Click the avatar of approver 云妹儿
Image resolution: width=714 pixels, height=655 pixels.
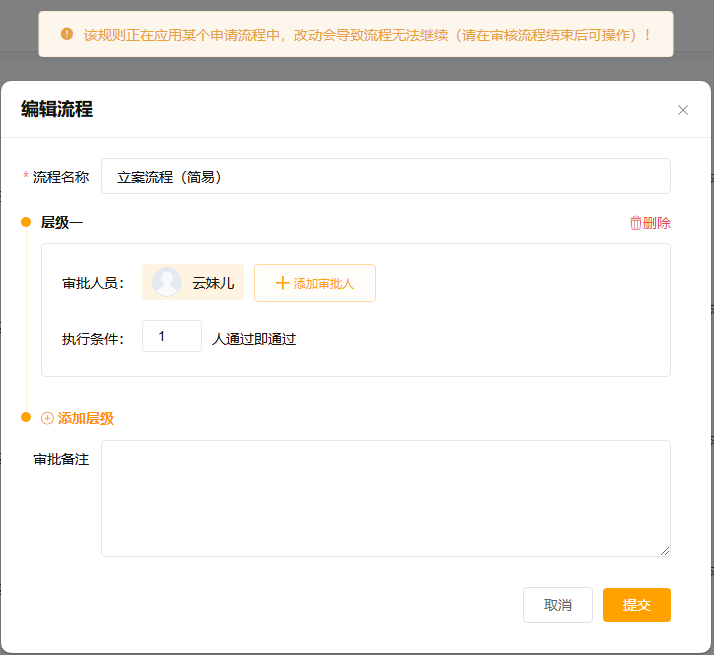(167, 283)
